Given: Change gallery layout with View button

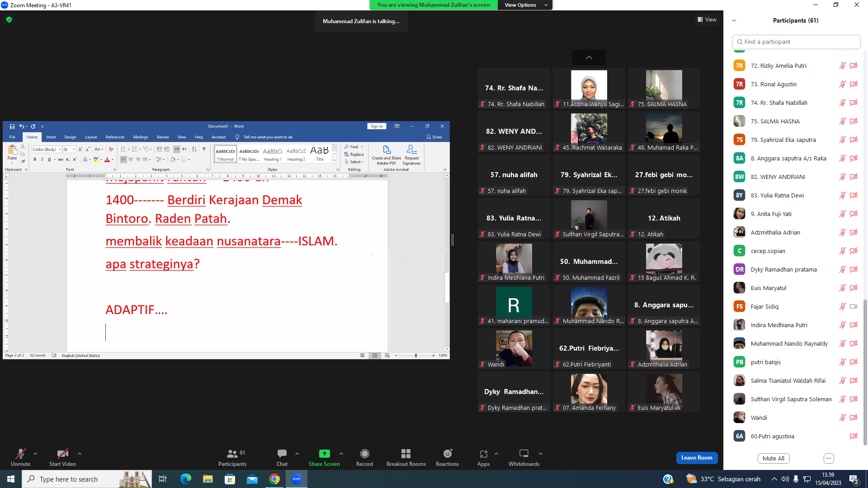Looking at the screenshot, I should (707, 19).
